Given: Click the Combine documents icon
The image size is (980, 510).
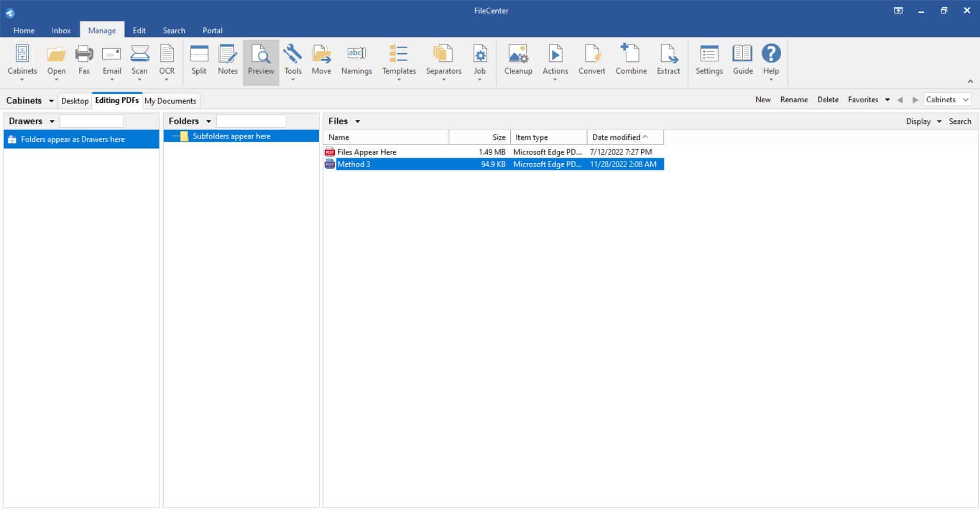Looking at the screenshot, I should pos(631,61).
